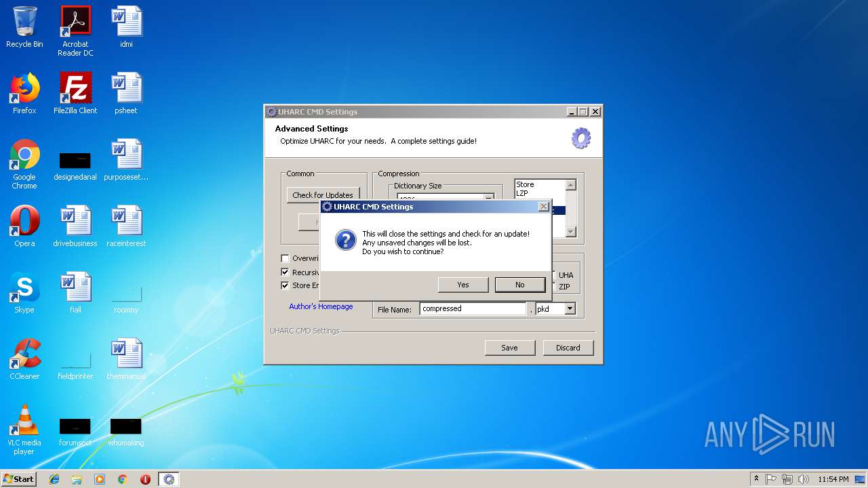This screenshot has width=868, height=488.
Task: Click Opera icon in taskbar
Action: tap(145, 479)
